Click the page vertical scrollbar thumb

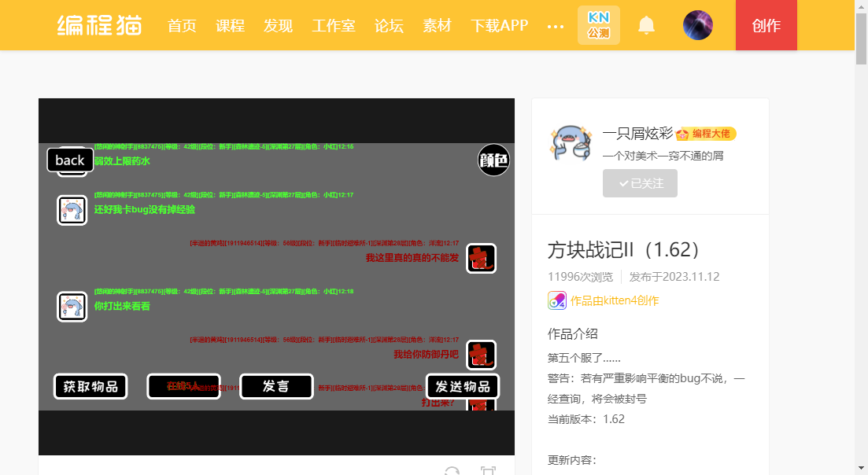862,39
